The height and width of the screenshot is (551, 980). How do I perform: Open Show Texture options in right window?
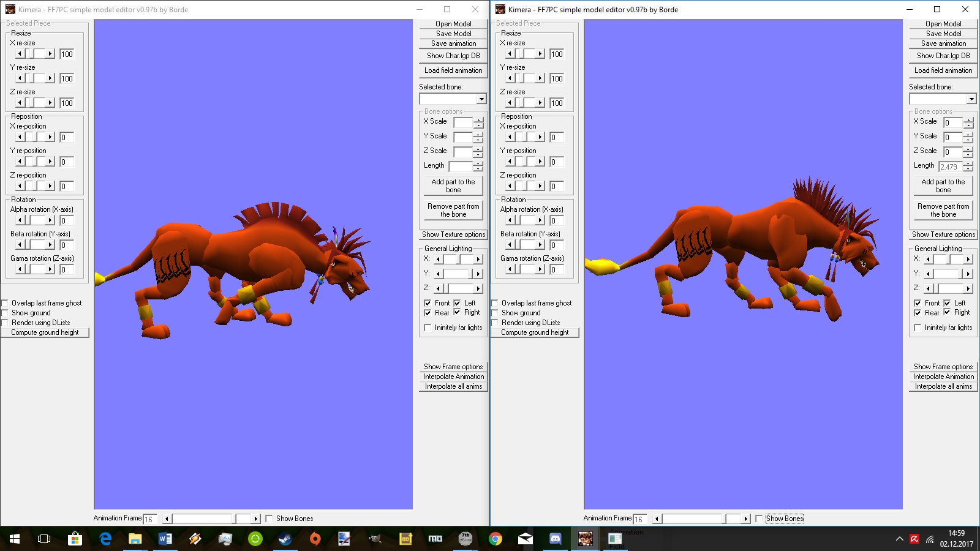pyautogui.click(x=943, y=234)
